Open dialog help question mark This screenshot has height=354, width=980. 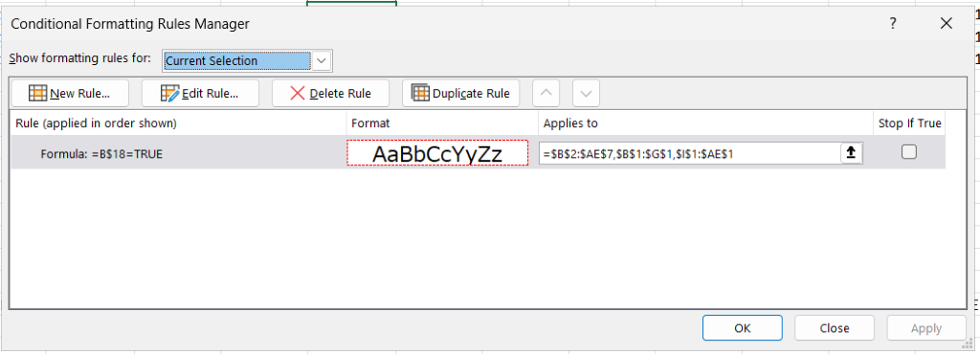[893, 24]
